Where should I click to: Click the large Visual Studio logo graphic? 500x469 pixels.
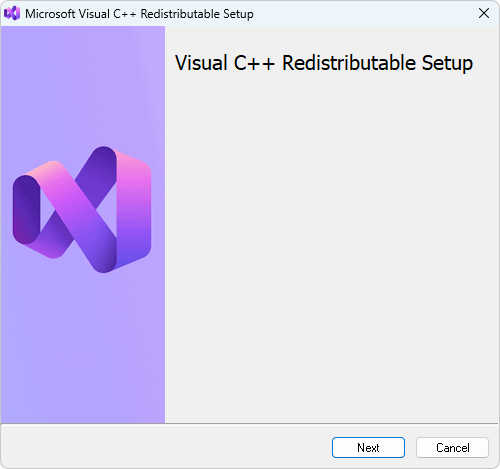pyautogui.click(x=82, y=209)
